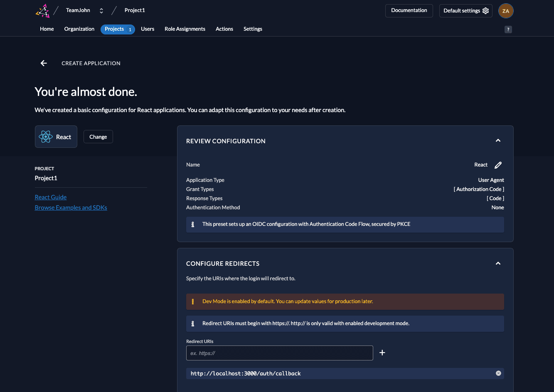Switch to the Users tab
Image resolution: width=554 pixels, height=392 pixels.
(x=148, y=29)
